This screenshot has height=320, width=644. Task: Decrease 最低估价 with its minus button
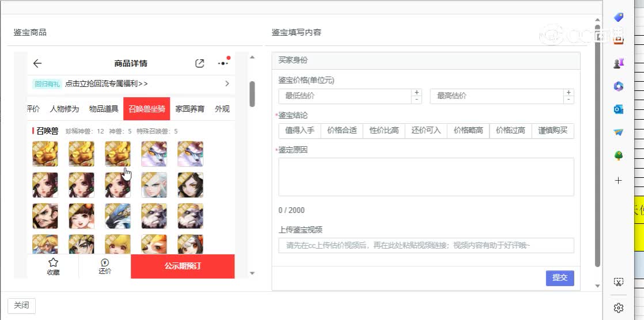tap(416, 100)
